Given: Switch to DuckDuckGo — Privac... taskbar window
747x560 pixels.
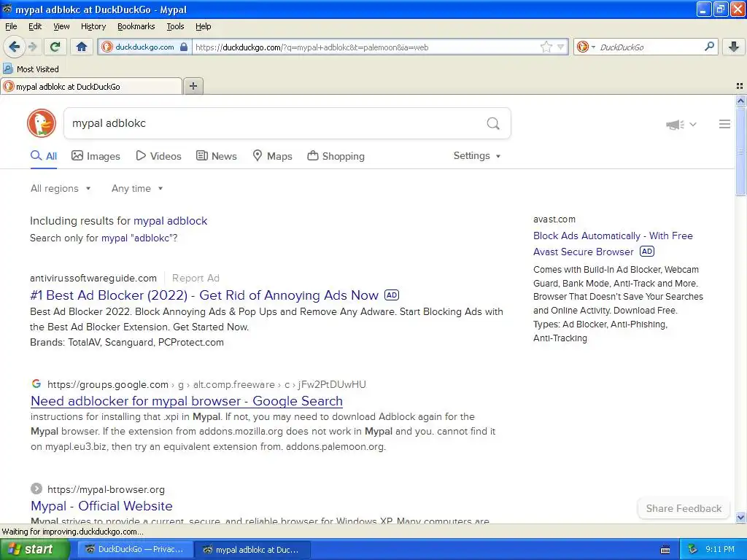Looking at the screenshot, I should (135, 550).
